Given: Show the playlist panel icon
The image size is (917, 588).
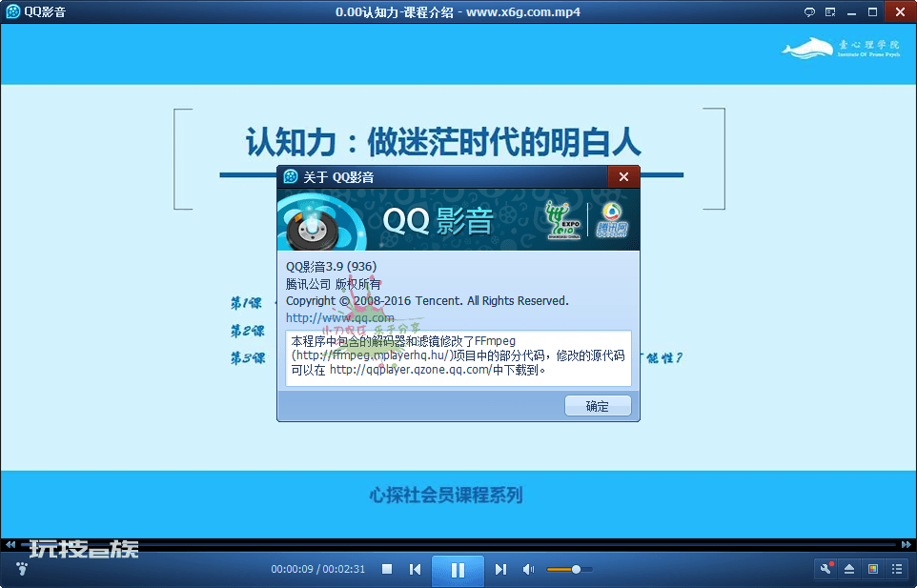Looking at the screenshot, I should [897, 569].
